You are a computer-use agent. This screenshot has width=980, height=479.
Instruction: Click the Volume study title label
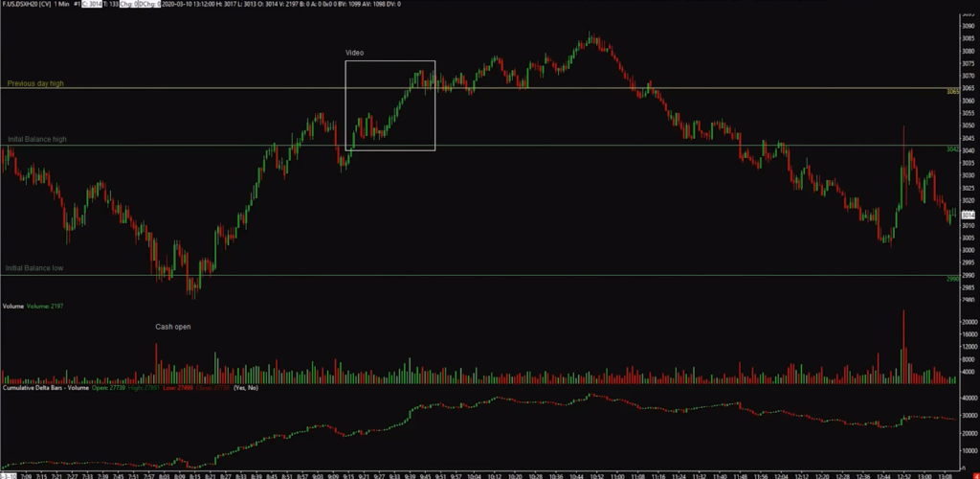click(12, 306)
